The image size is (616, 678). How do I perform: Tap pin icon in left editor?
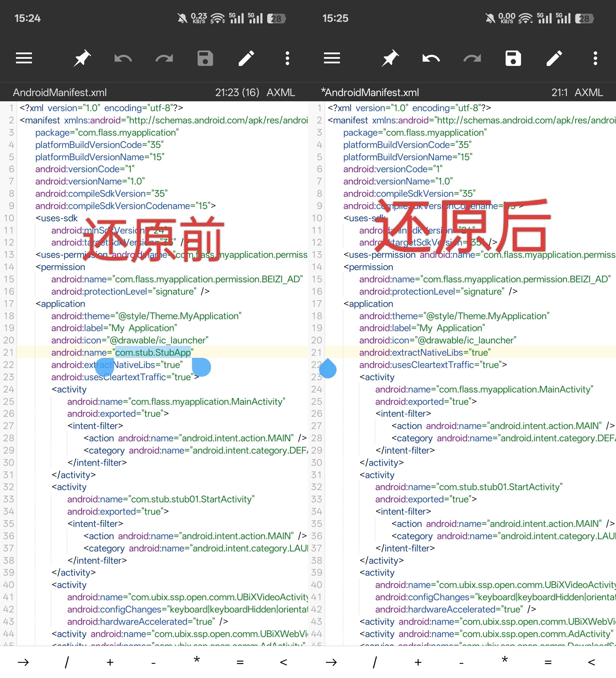(82, 58)
